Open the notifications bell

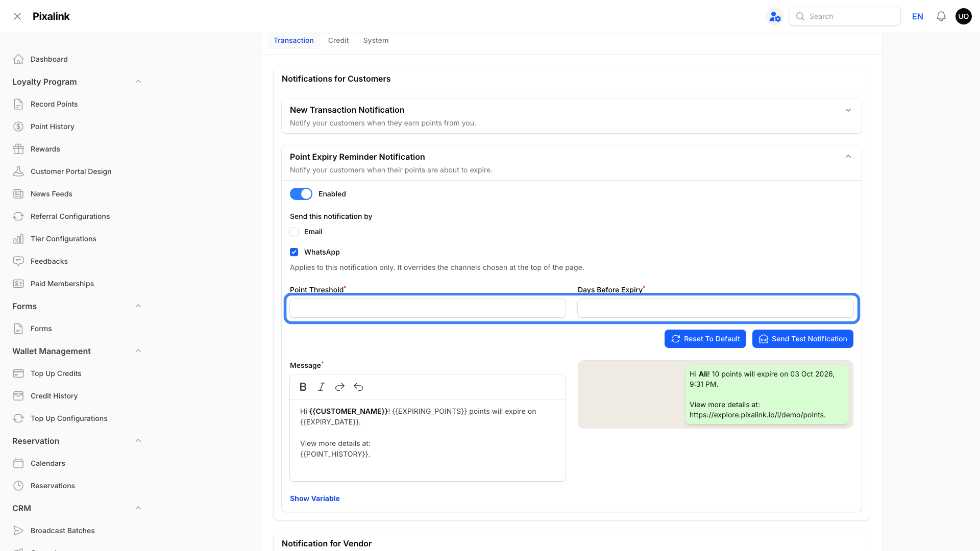point(941,16)
